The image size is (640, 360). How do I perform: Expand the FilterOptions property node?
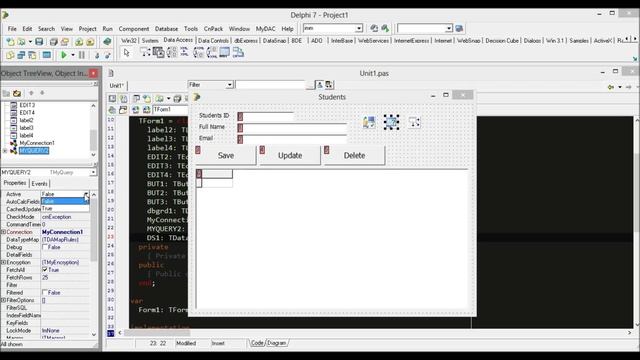[3, 300]
